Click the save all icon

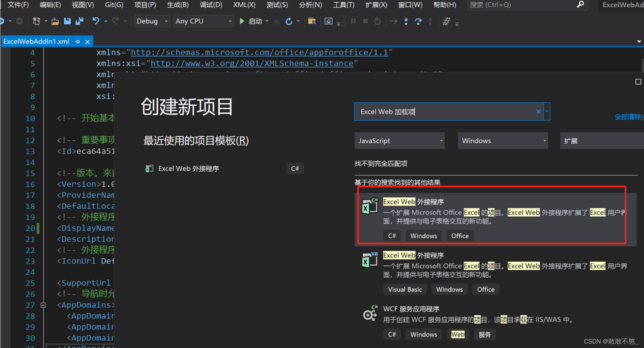pos(80,21)
